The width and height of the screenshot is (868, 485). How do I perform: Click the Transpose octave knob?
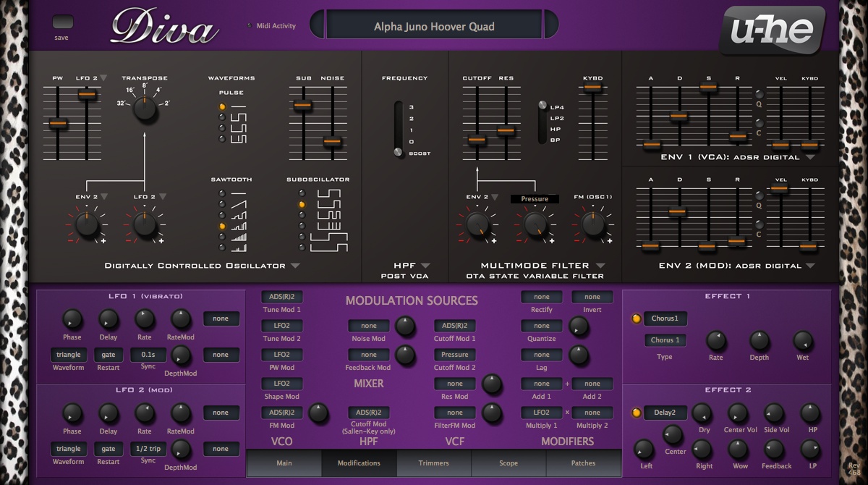click(145, 109)
